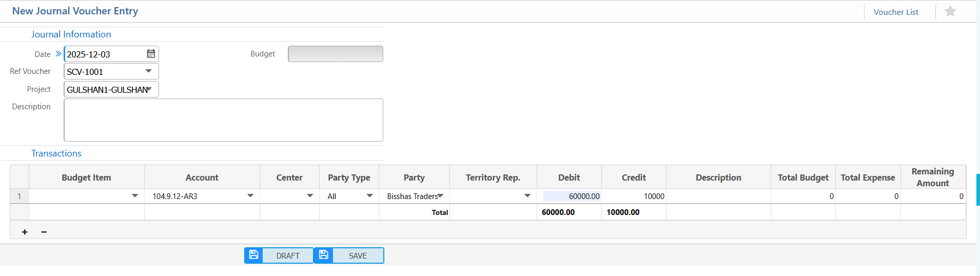980x276 pixels.
Task: Add a transaction row with plus icon
Action: point(25,232)
